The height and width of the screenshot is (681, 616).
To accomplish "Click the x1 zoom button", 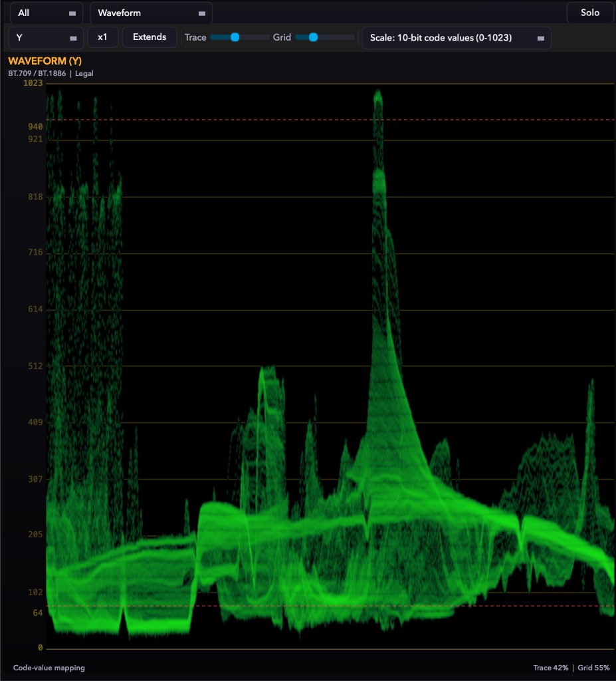I will point(102,37).
